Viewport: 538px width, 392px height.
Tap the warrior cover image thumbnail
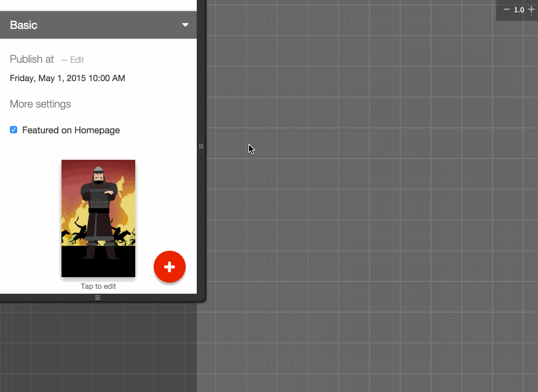click(x=98, y=219)
